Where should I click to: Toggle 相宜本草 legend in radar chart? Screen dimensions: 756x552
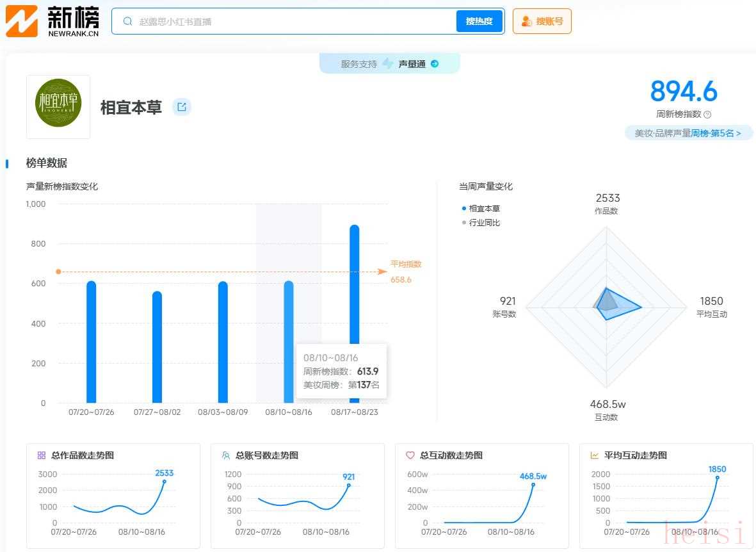point(481,209)
